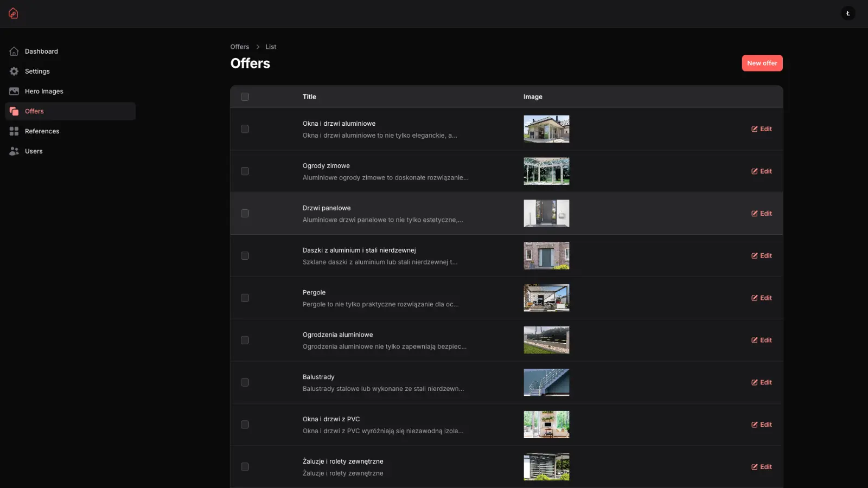This screenshot has width=868, height=488.
Task: Click the title text 'Pergole'
Action: pos(314,293)
